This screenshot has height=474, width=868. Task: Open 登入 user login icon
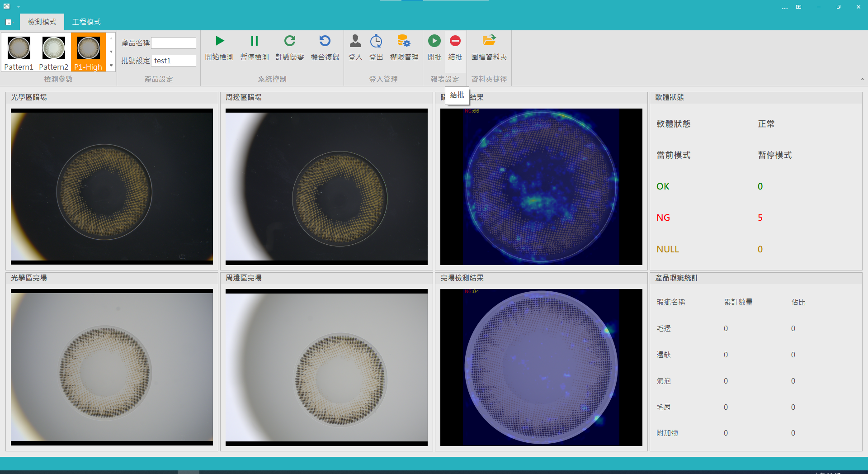click(355, 42)
